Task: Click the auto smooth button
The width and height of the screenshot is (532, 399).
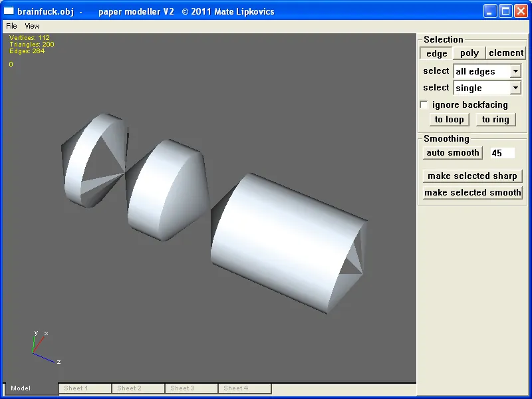Action: coord(453,153)
